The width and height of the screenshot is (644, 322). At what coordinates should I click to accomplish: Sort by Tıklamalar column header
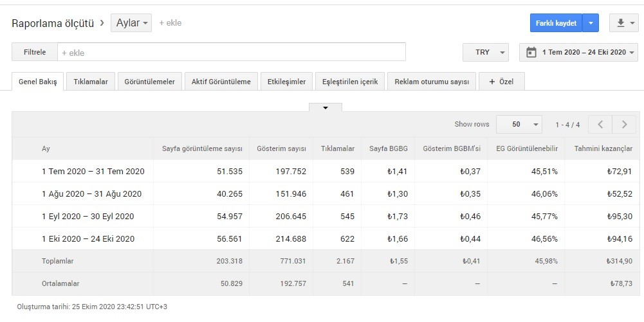click(338, 148)
